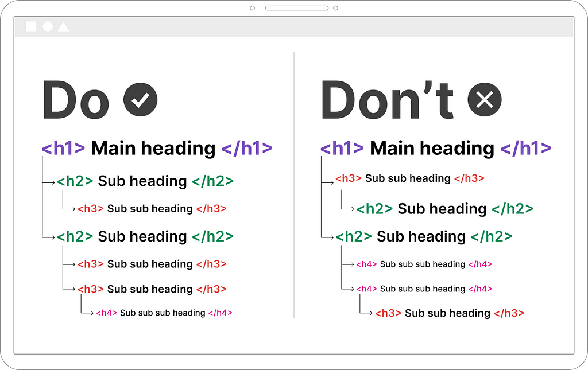Click the opening <h1> tag in Don't column

tap(342, 148)
